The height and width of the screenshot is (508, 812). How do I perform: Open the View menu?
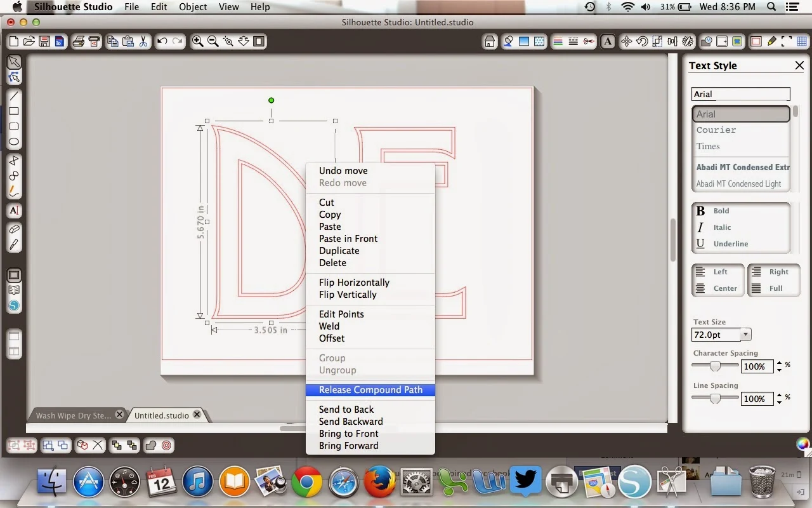[228, 7]
